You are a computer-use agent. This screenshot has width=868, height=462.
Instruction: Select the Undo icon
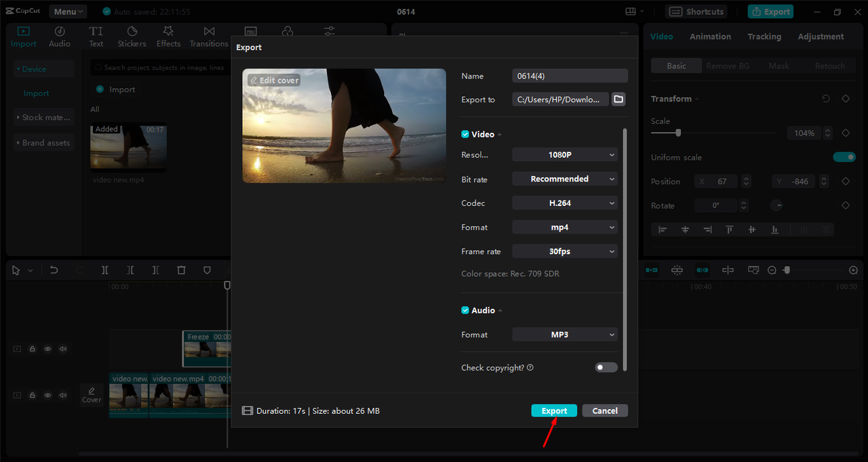tap(54, 270)
